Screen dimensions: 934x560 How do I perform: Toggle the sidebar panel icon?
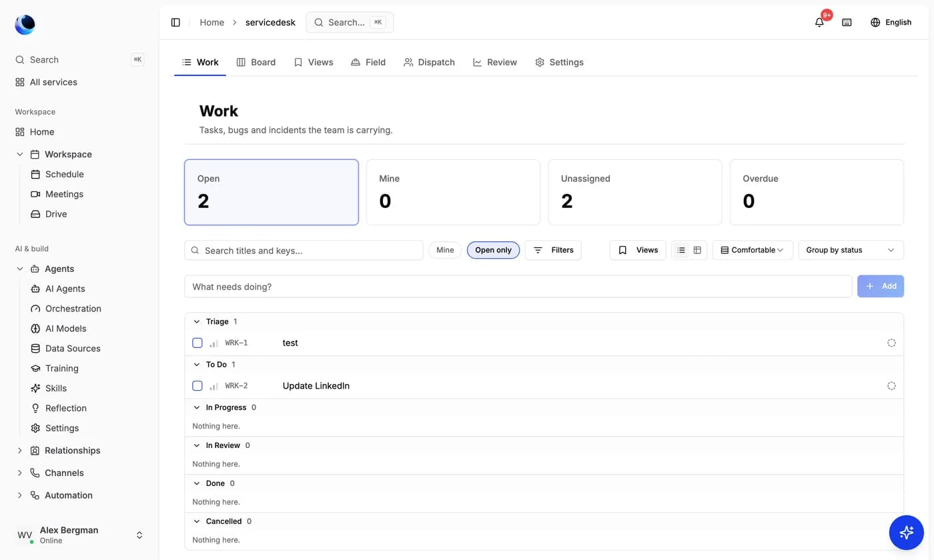[x=175, y=22]
